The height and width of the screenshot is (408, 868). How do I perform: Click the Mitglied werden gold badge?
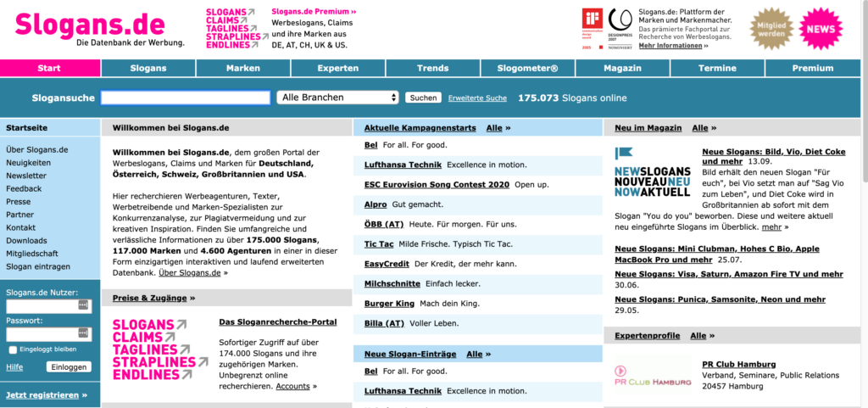[771, 29]
